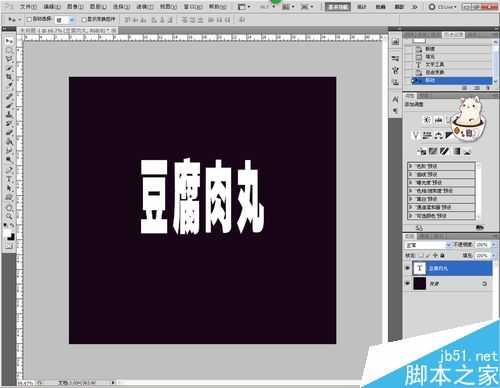
Task: Open the Arrange Documents menu in top bar
Action: tap(288, 7)
